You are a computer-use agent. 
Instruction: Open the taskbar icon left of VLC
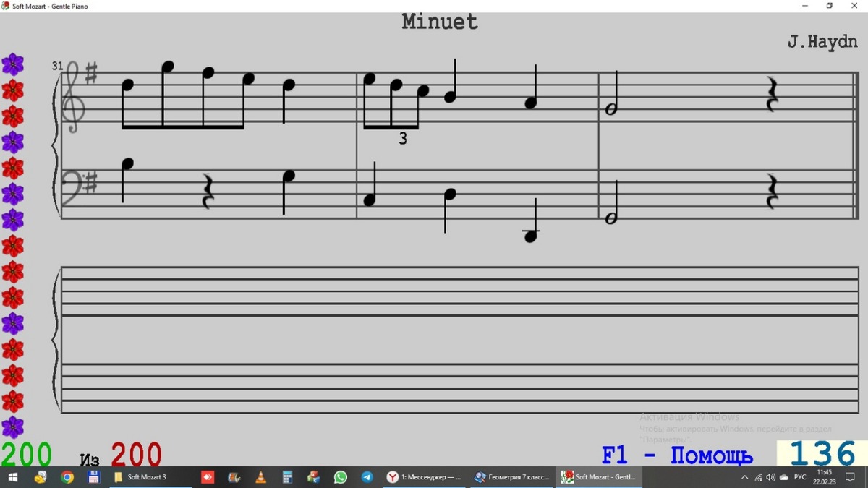(234, 477)
